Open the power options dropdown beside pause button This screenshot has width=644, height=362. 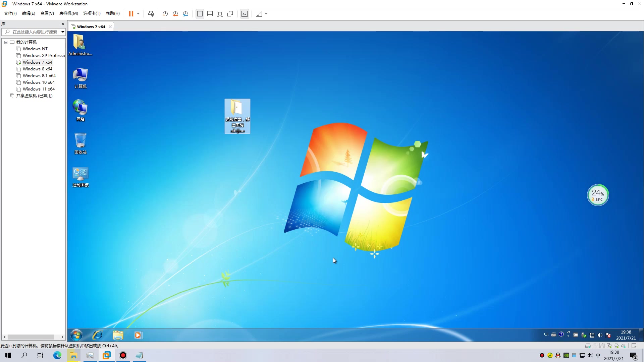click(x=138, y=14)
